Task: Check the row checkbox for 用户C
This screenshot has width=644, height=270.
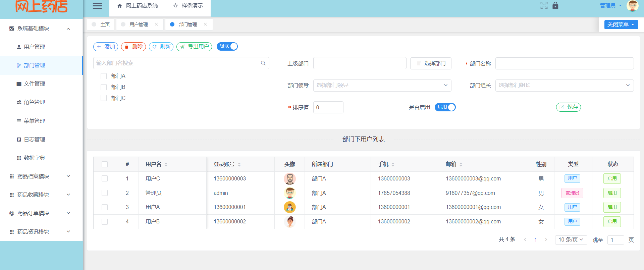Action: [105, 178]
